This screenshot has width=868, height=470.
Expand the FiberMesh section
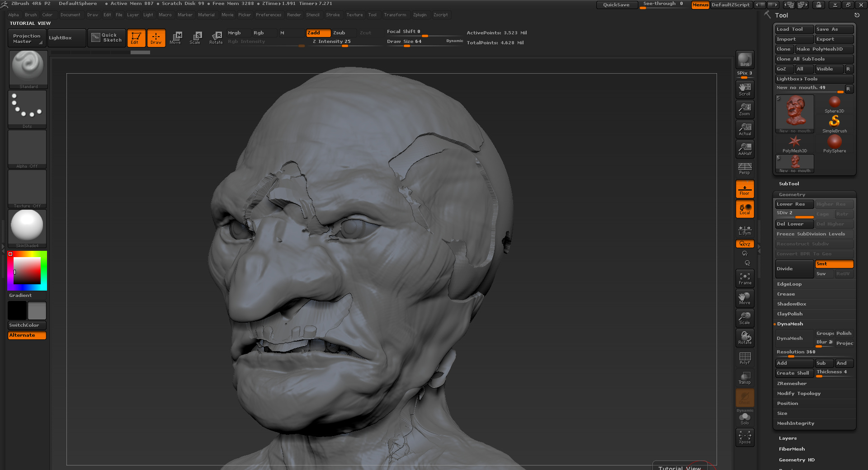pos(792,449)
